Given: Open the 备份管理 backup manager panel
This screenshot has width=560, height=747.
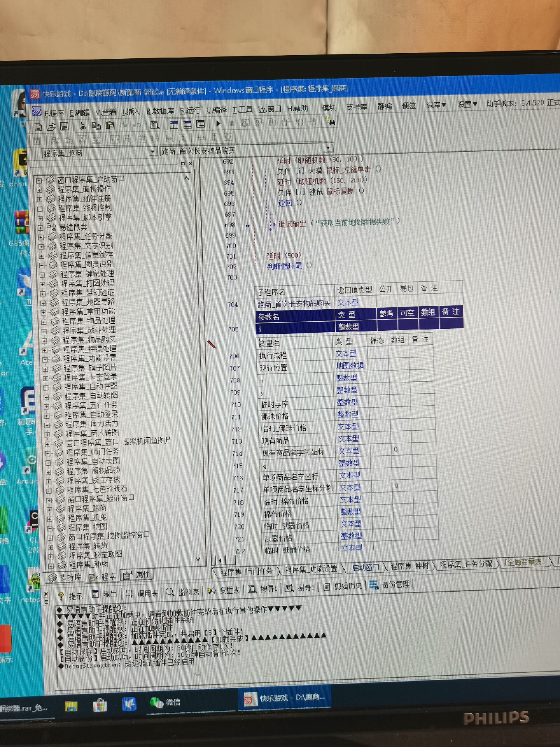Looking at the screenshot, I should (390, 584).
